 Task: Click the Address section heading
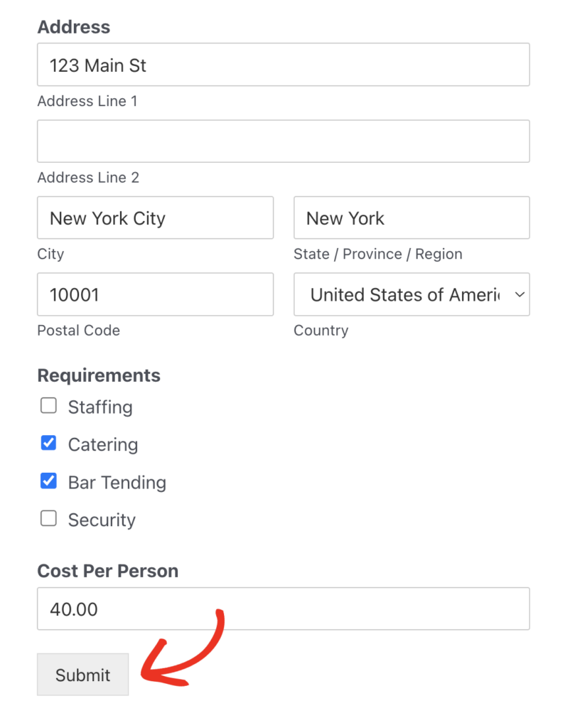click(x=73, y=27)
